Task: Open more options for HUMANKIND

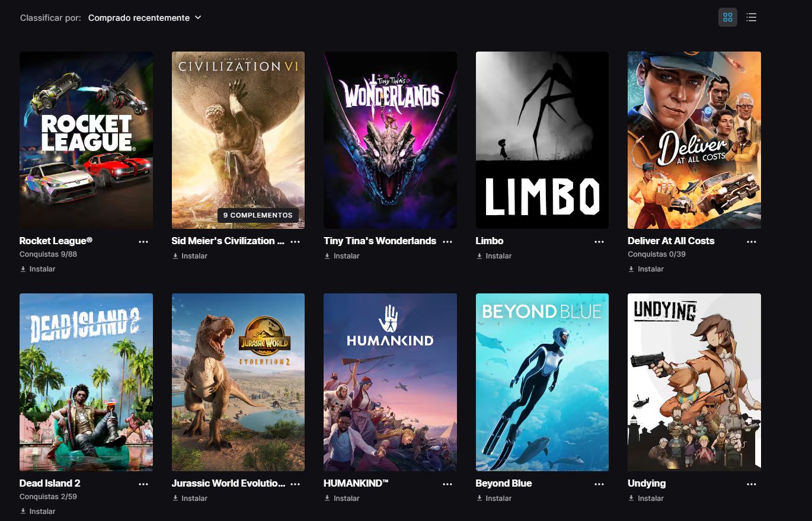Action: pos(447,484)
